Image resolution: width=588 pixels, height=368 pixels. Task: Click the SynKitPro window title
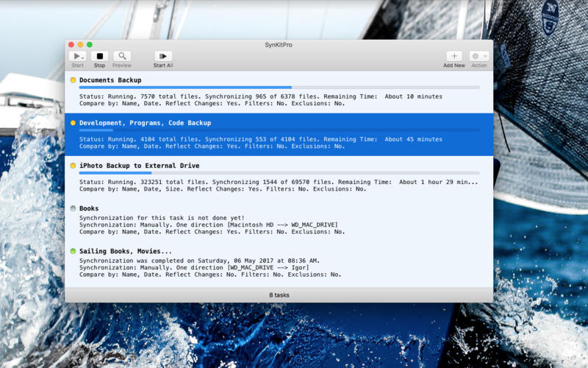[279, 45]
